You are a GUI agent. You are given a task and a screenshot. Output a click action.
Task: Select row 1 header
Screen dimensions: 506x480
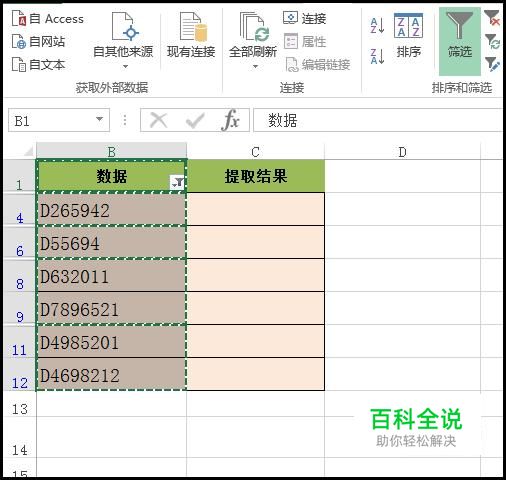click(x=19, y=176)
